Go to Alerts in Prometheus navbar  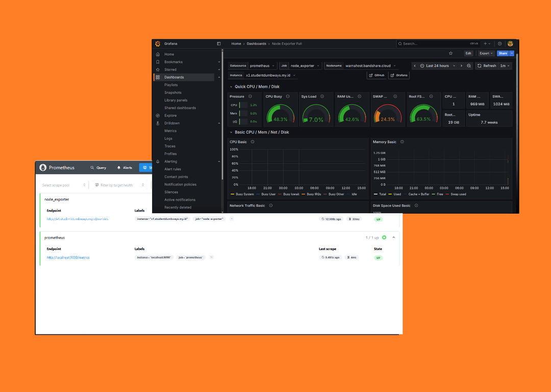point(124,167)
